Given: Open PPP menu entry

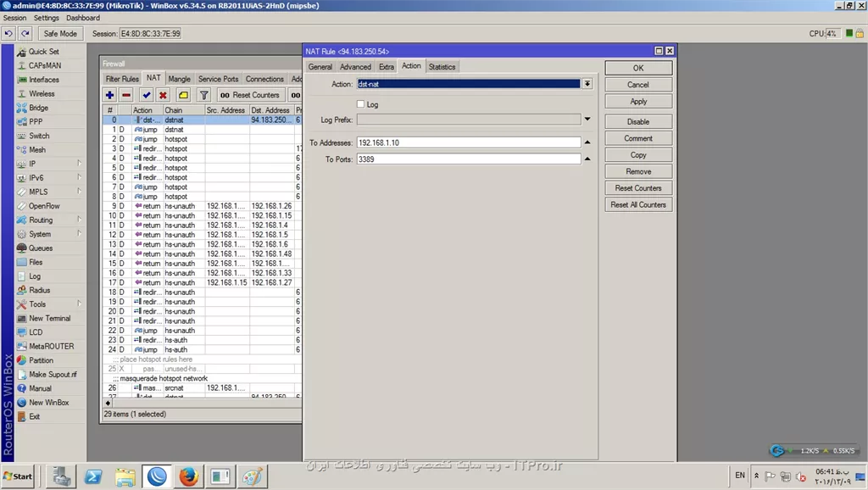Looking at the screenshot, I should tap(36, 122).
